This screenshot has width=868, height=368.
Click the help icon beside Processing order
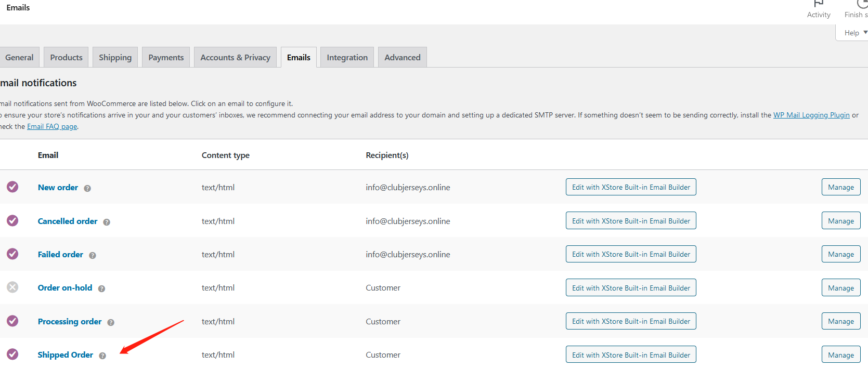pyautogui.click(x=111, y=322)
